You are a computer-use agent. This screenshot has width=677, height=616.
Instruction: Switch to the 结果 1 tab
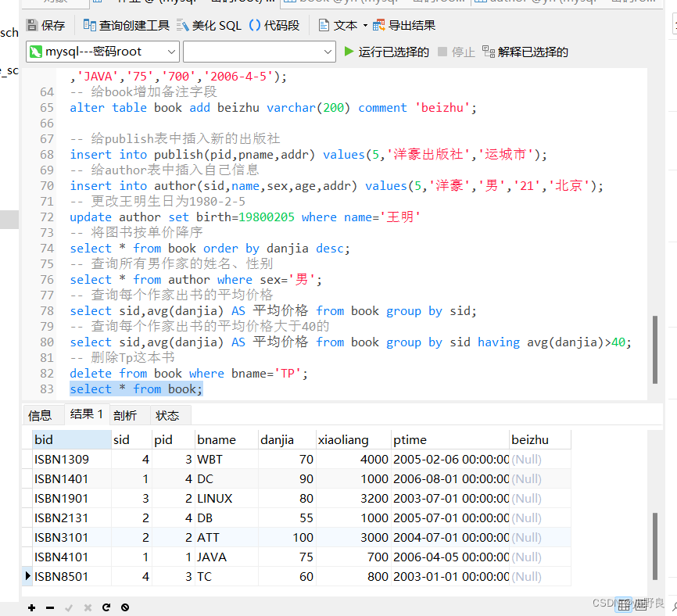tap(86, 414)
